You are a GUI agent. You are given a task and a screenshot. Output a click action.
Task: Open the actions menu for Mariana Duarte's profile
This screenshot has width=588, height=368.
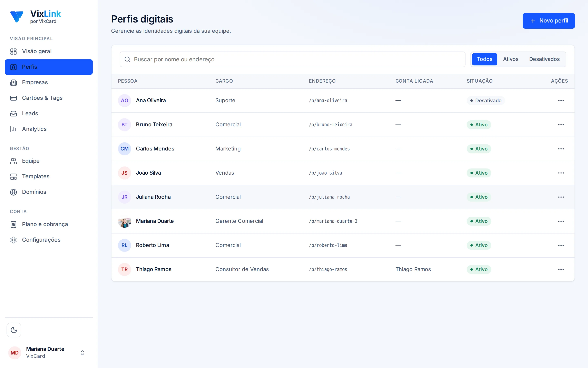pos(561,221)
